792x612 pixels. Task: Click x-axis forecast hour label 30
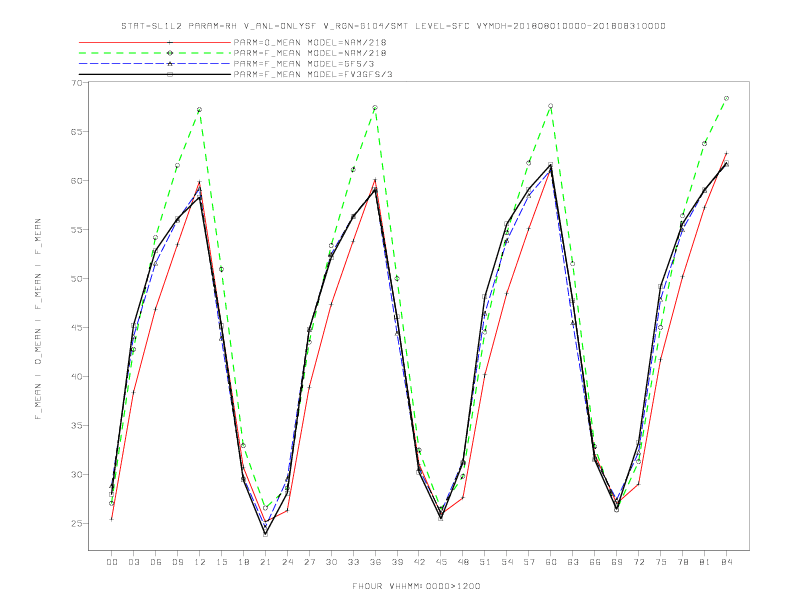coord(331,562)
